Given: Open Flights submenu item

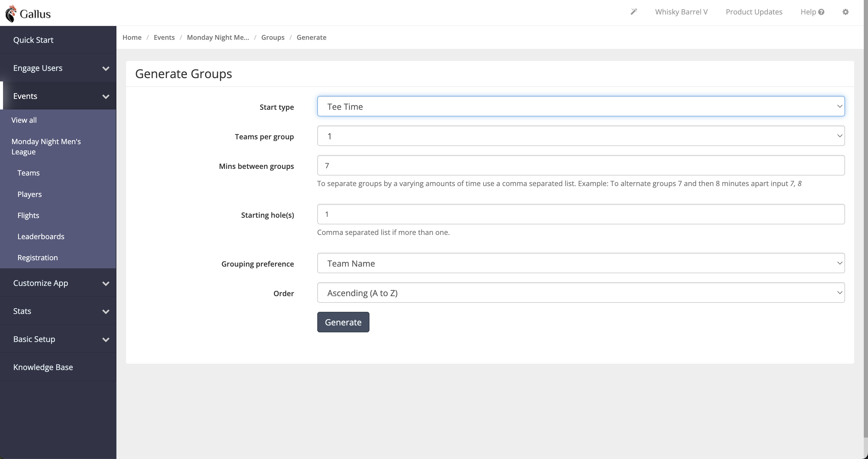Looking at the screenshot, I should (28, 215).
